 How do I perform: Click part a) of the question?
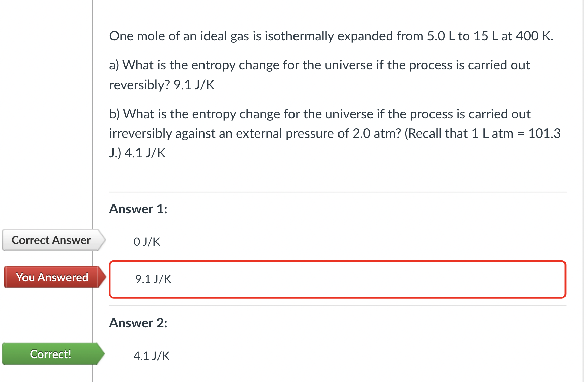319,74
